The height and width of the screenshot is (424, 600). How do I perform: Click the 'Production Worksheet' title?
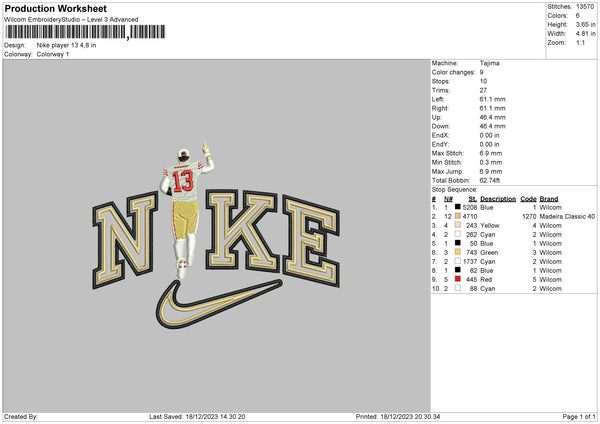(55, 8)
